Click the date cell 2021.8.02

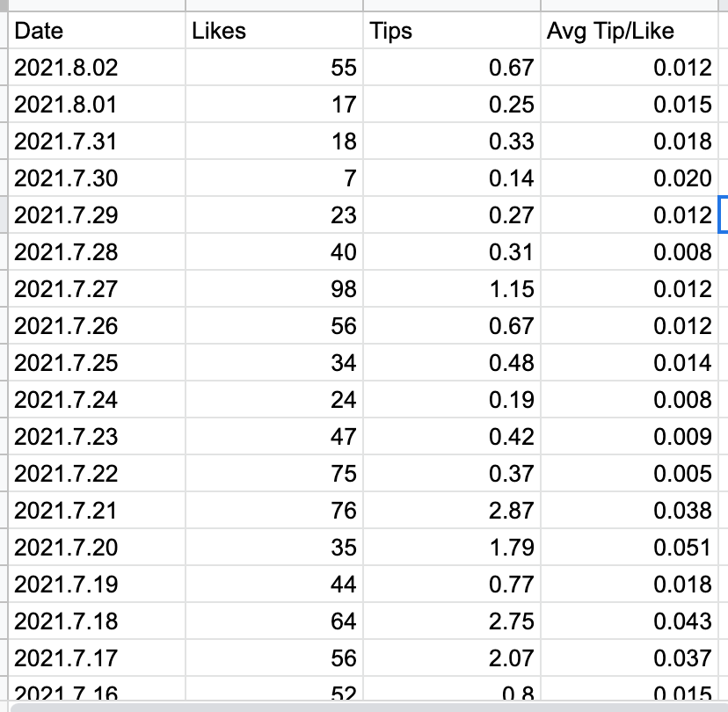(97, 68)
